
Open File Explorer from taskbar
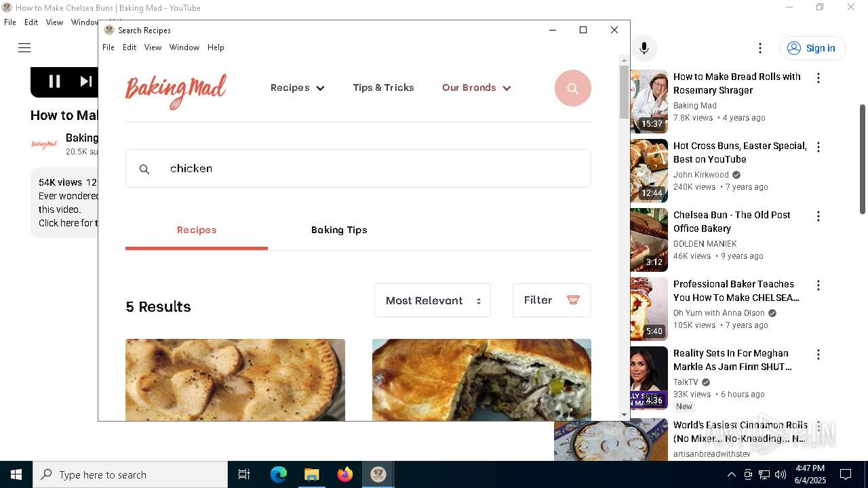311,474
